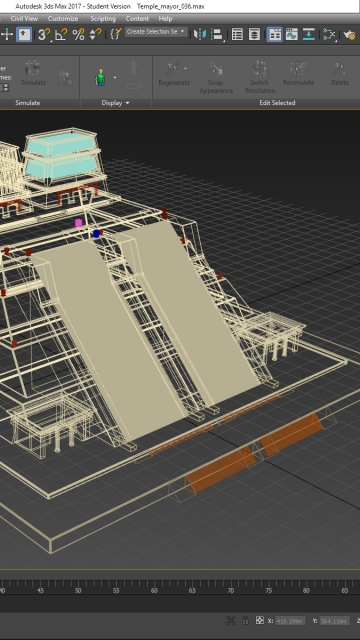Image resolution: width=360 pixels, height=640 pixels.
Task: Open the Create Selection Set dropdown
Action: [156, 32]
